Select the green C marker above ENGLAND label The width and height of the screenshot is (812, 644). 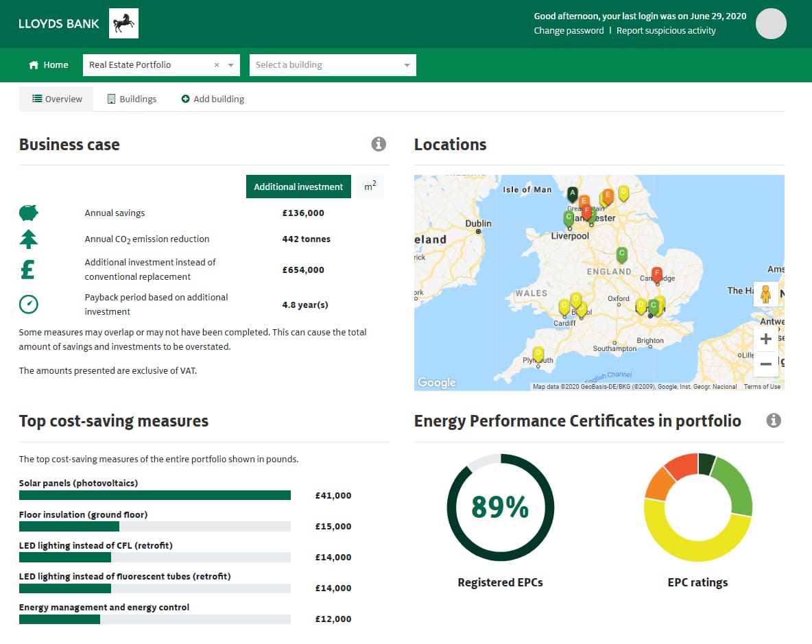621,254
